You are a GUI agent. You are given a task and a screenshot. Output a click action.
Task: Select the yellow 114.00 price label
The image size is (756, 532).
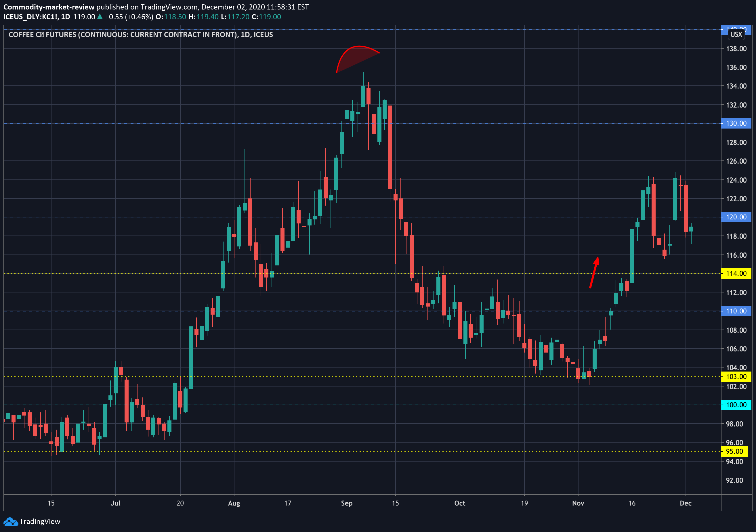(736, 273)
